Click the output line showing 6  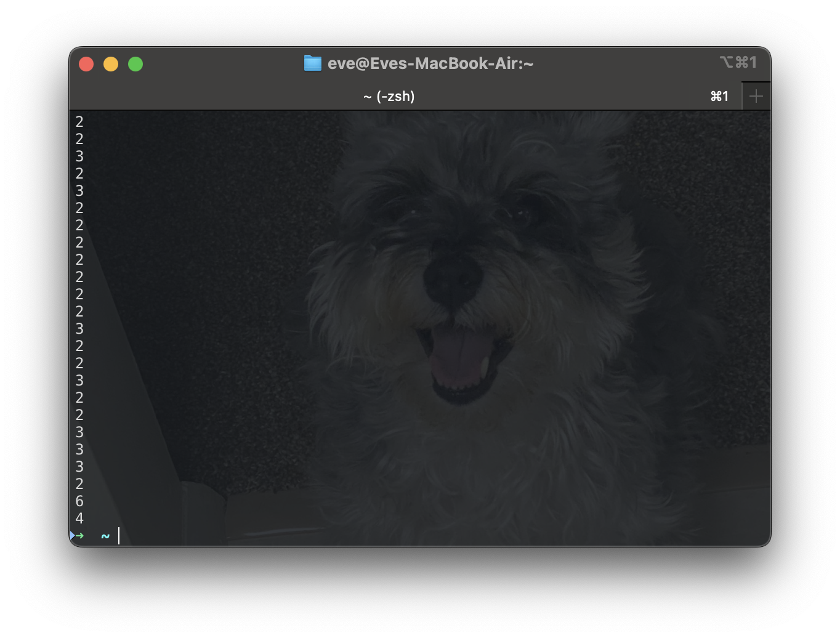pos(79,501)
